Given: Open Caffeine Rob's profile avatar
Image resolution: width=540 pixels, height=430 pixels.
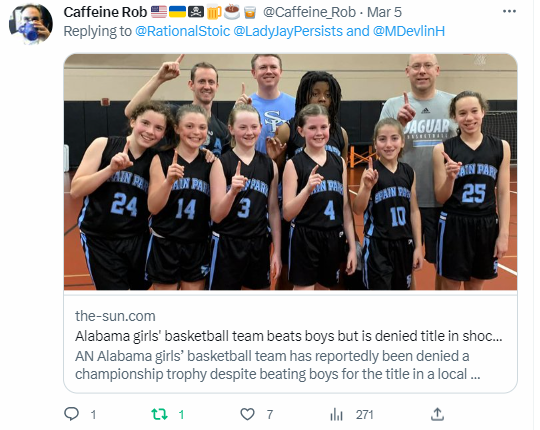Looking at the screenshot, I should click(x=31, y=24).
